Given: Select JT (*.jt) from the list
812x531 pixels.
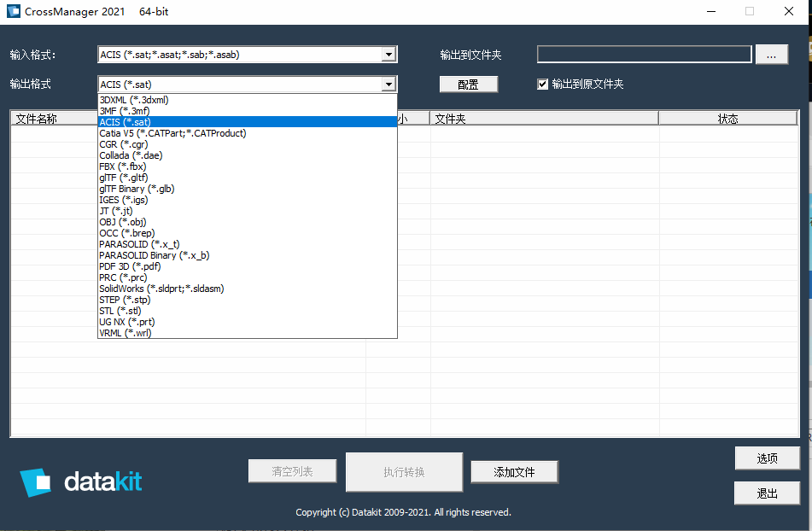Looking at the screenshot, I should pos(248,211).
